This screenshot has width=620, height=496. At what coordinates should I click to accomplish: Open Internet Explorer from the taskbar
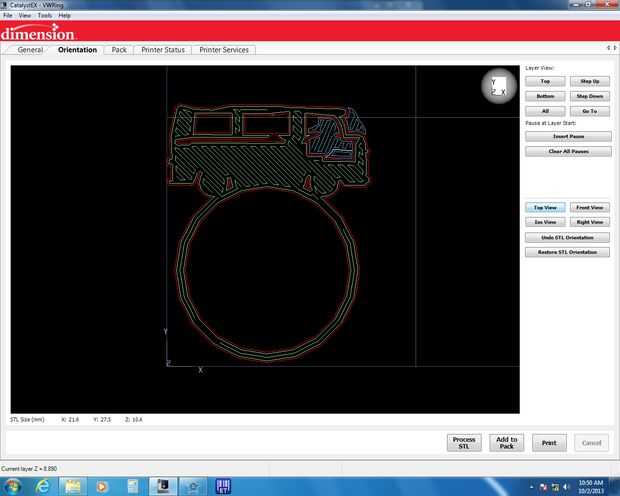tap(42, 486)
